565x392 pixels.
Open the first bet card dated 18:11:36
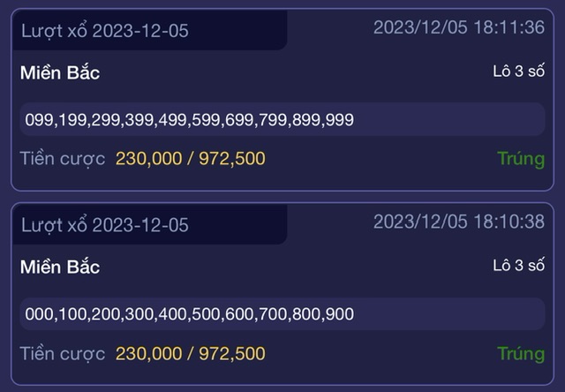282,100
